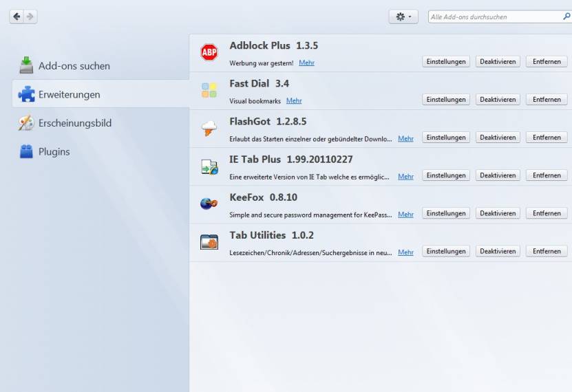Click the Lesezeichen/Chronik/Adressen description text
This screenshot has width=572, height=392.
click(310, 252)
